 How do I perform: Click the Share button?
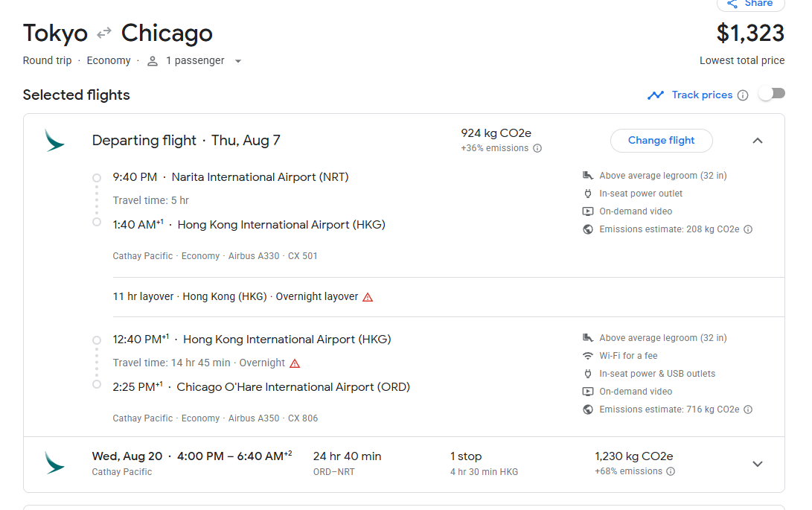750,4
